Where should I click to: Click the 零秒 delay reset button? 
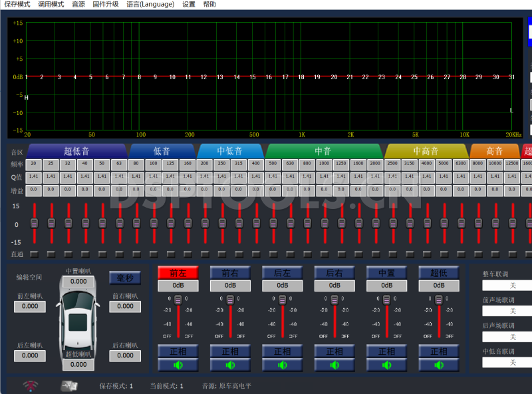tap(125, 278)
